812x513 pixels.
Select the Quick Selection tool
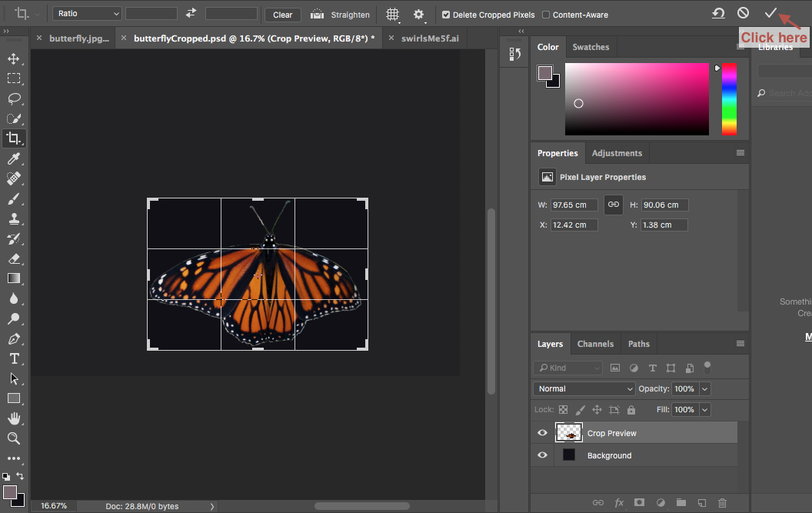14,118
